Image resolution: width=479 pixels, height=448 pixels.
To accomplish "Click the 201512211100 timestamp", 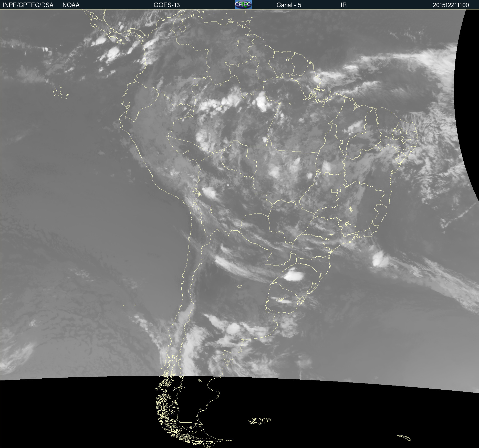I will (x=451, y=5).
